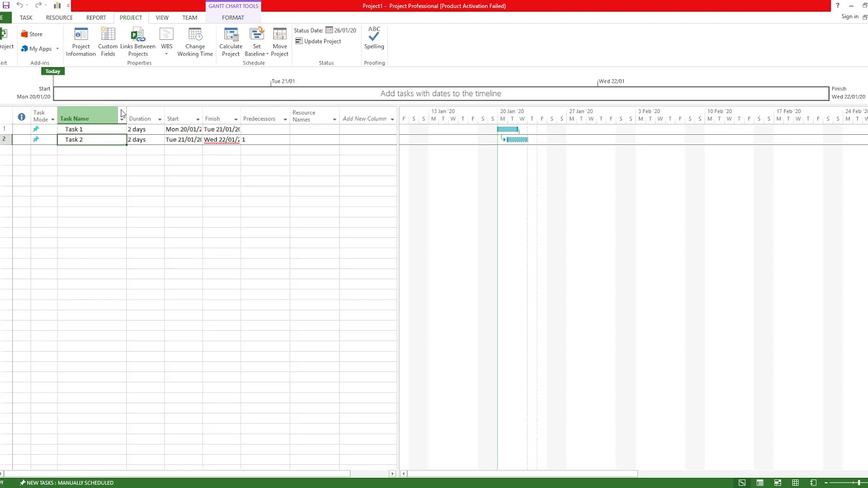Open the Predecessors column filter arrow
The image size is (868, 488).
285,120
